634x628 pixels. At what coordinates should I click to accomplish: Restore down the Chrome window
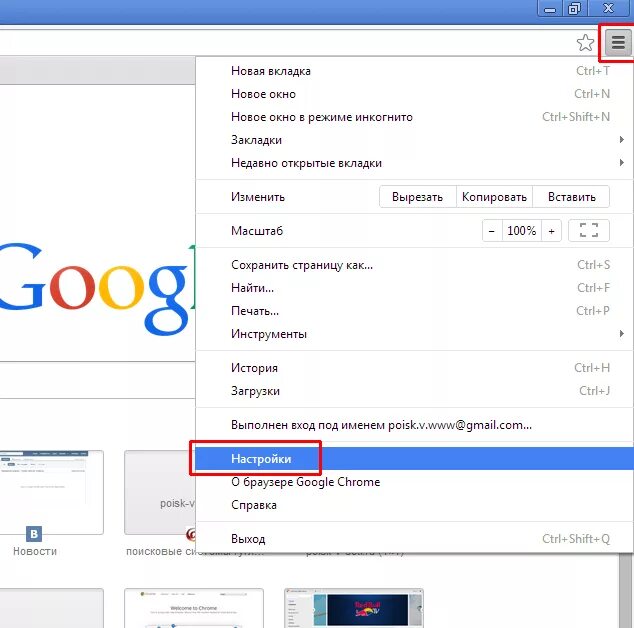point(574,9)
